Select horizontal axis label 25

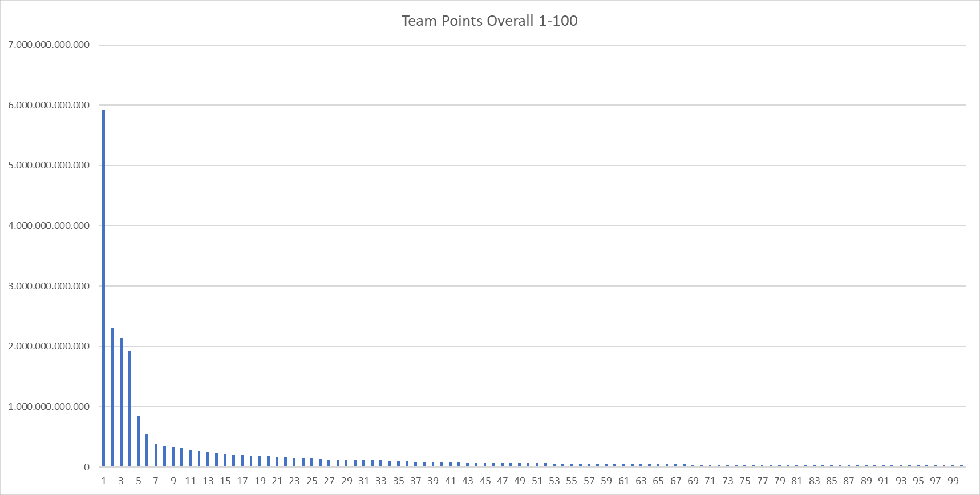(x=312, y=481)
